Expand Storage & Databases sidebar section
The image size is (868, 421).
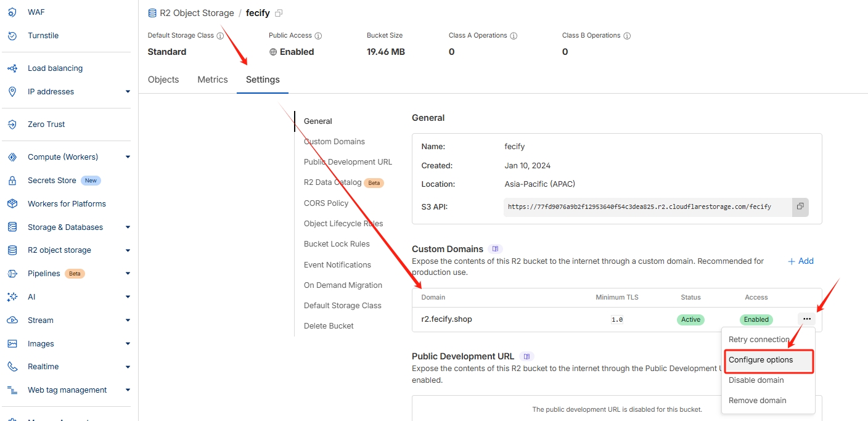[x=128, y=227]
